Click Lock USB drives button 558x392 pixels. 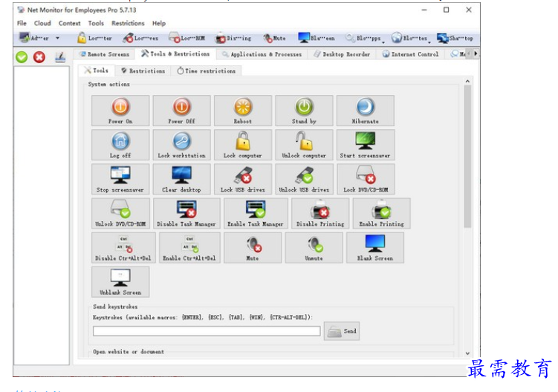pos(243,179)
